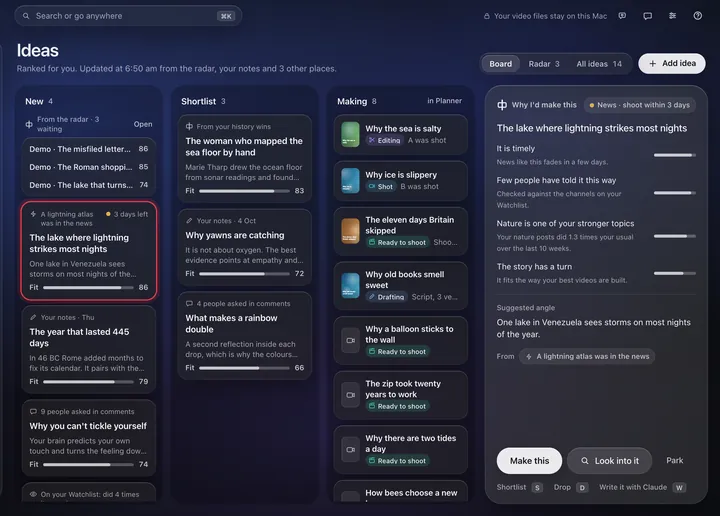Click comment icon on 9 people asked card
Viewport: 720px width, 516px height.
click(x=33, y=411)
